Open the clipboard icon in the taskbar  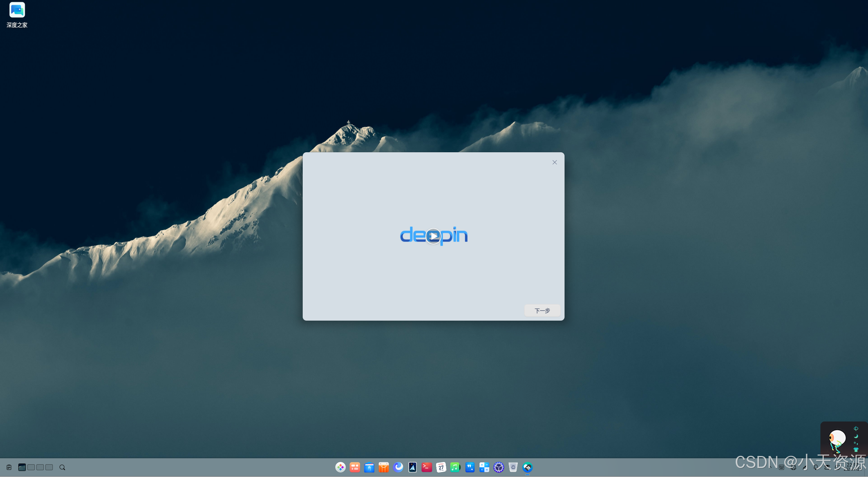click(x=9, y=467)
